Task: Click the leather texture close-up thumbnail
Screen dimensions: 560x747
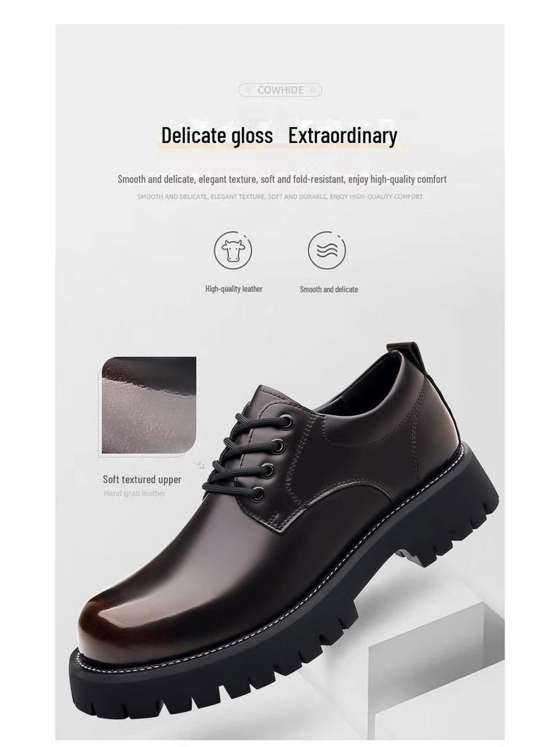Action: click(x=149, y=406)
